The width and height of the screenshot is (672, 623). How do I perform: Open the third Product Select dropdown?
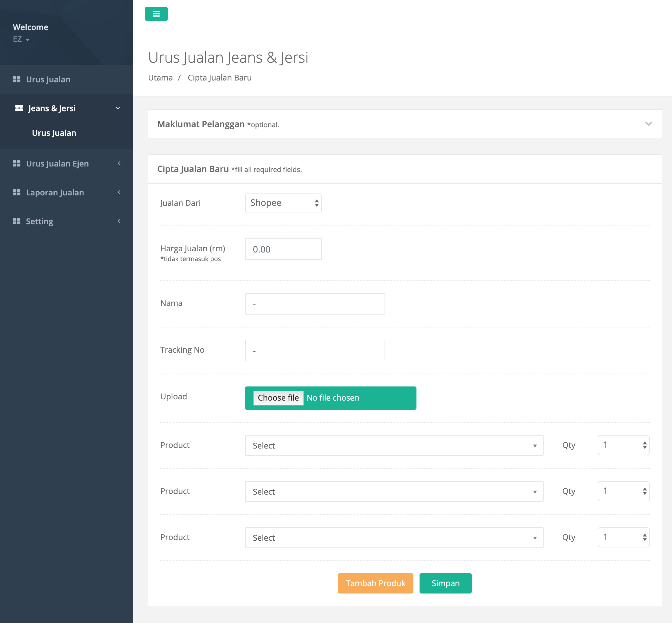[394, 537]
